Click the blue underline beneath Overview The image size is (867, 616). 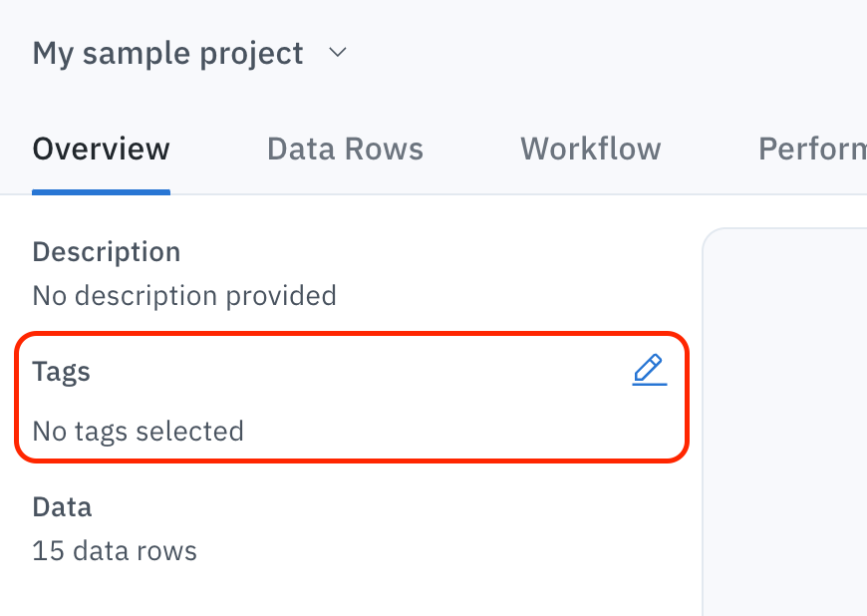(x=102, y=192)
